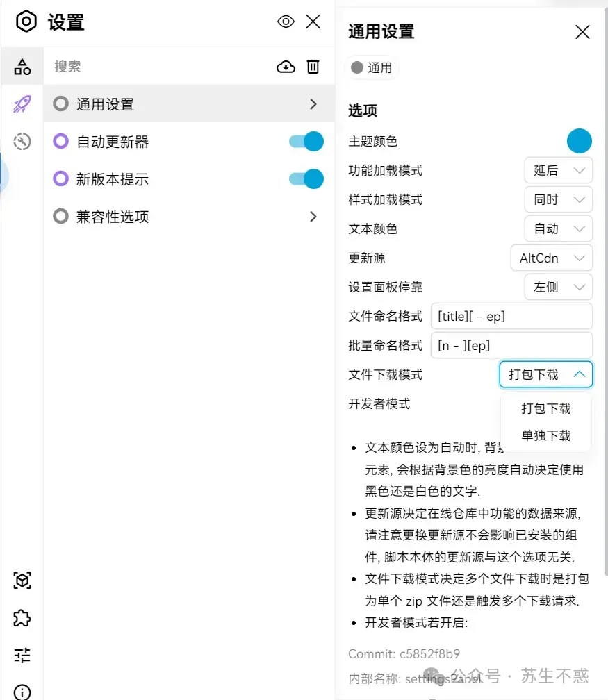608x700 pixels.
Task: Click the trash bin icon
Action: coord(313,67)
